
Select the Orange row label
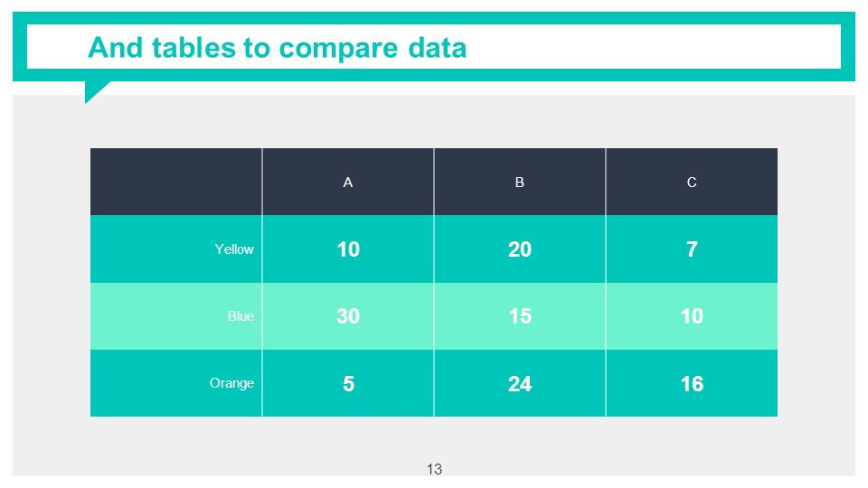click(231, 383)
